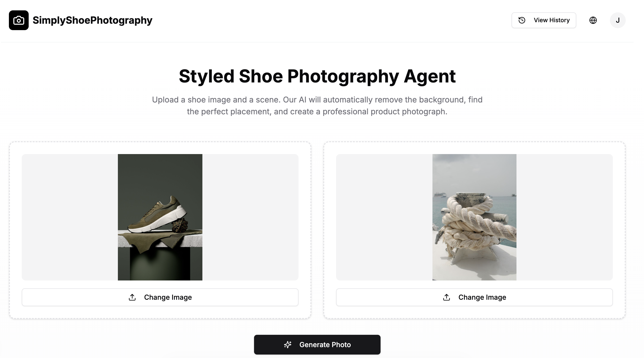Click the description paragraph about AI placement
644x358 pixels.
317,105
